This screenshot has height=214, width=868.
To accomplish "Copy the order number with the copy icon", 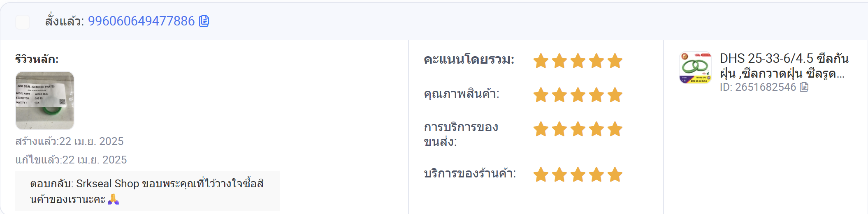I will (x=204, y=21).
